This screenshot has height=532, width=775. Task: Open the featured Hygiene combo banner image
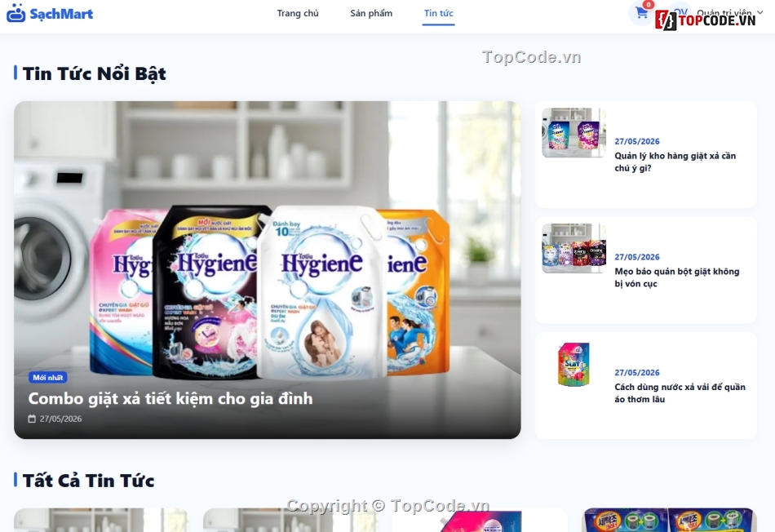268,270
